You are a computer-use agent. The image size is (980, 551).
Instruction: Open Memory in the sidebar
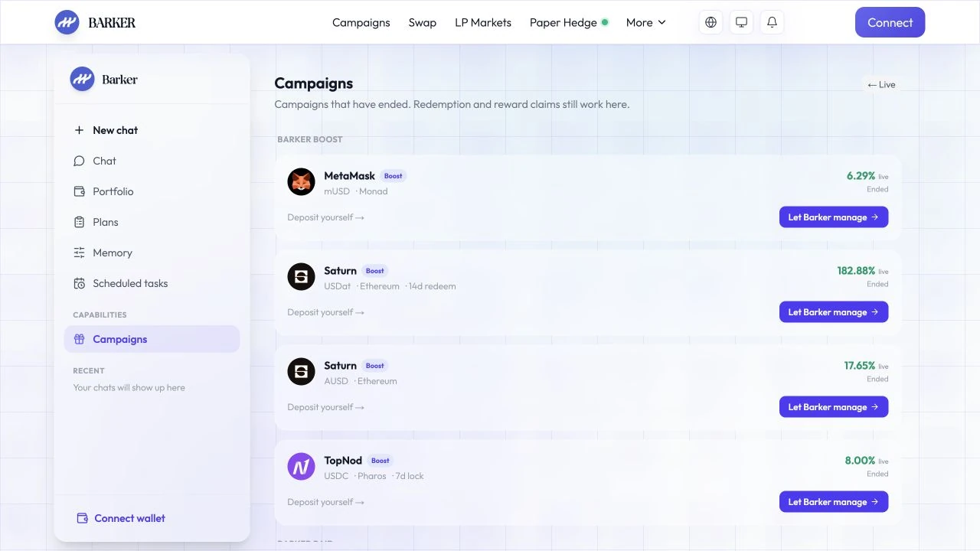[x=152, y=253]
